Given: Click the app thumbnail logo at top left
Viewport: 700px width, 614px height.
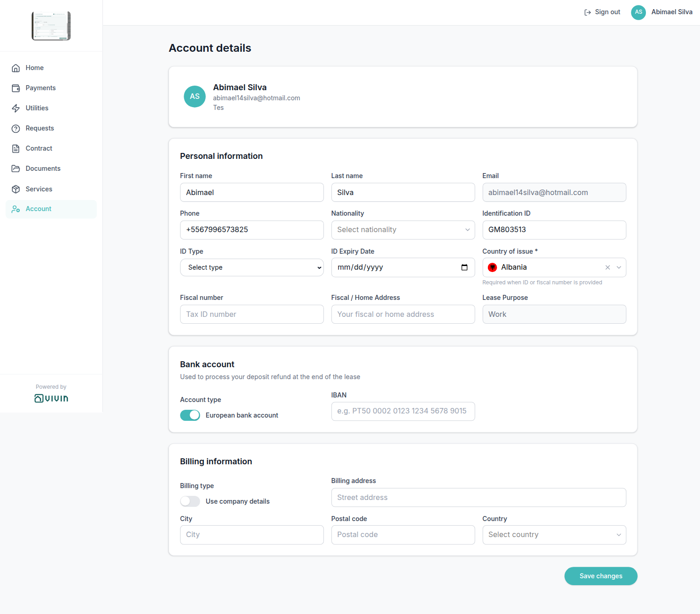Looking at the screenshot, I should point(51,26).
